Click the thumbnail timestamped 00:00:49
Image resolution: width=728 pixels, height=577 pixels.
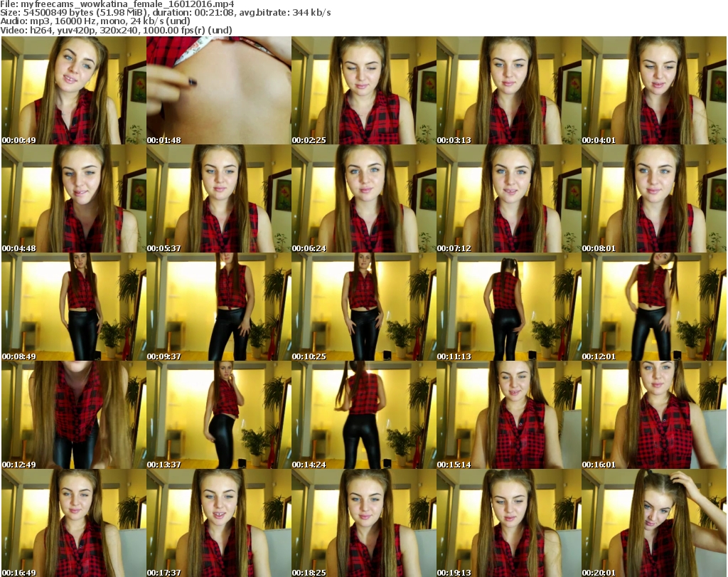73,90
